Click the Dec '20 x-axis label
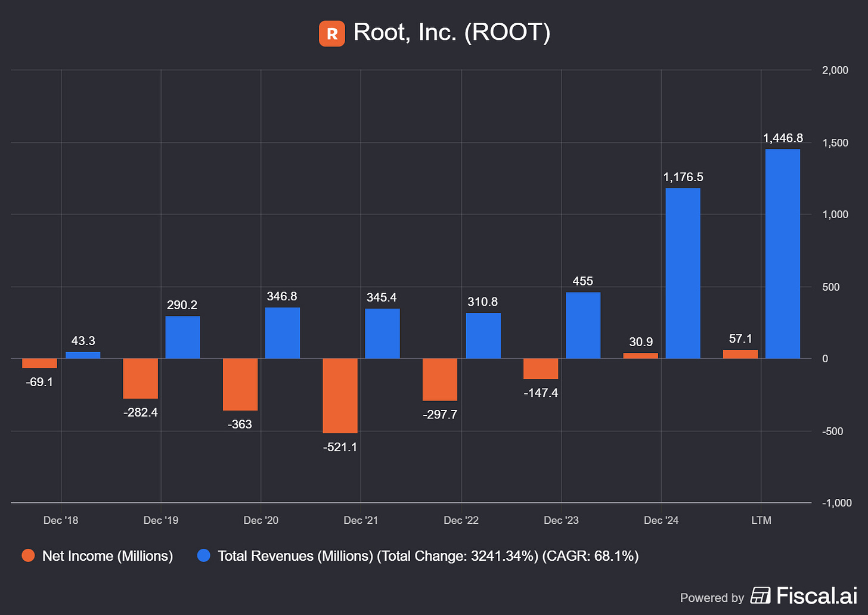Image resolution: width=868 pixels, height=615 pixels. [261, 520]
